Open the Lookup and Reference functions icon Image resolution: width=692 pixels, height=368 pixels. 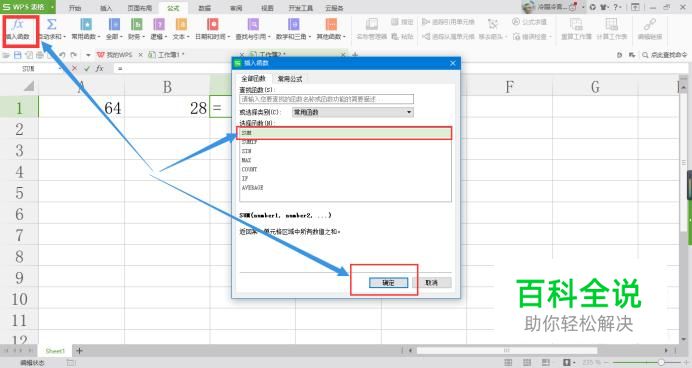click(253, 24)
